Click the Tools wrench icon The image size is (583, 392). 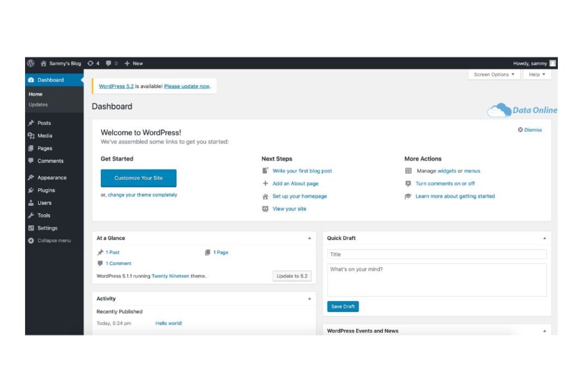31,216
